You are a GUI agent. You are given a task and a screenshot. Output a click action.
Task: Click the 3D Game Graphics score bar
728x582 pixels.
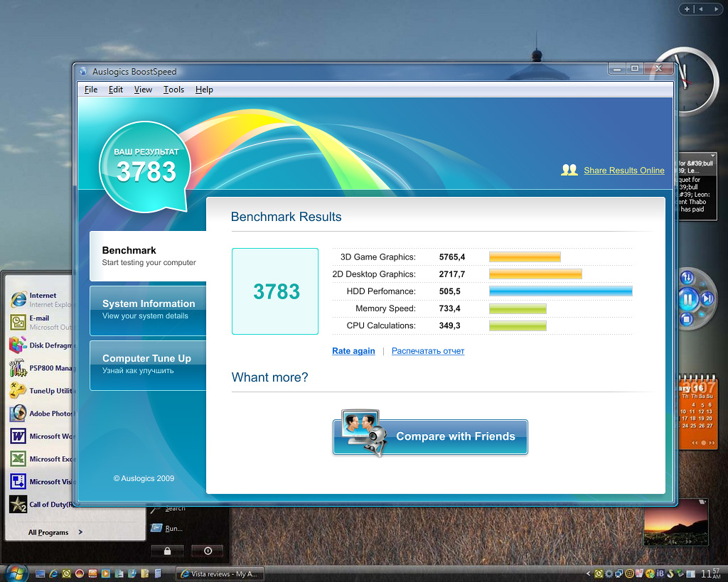point(525,257)
